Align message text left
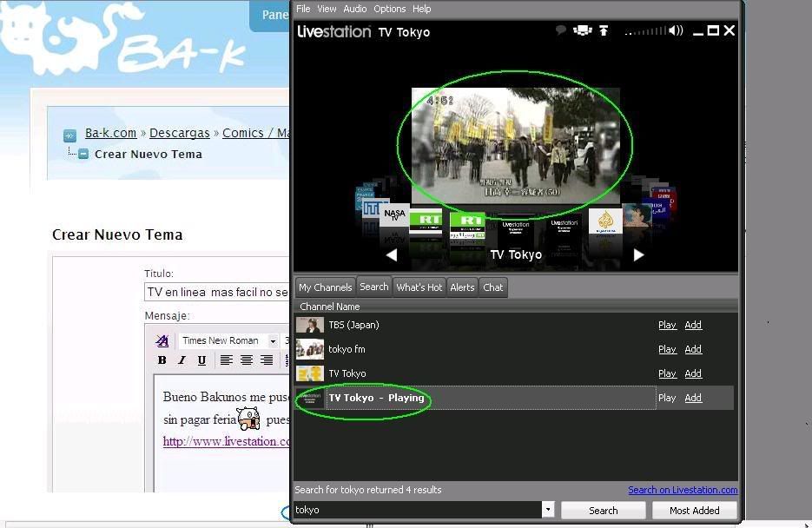Viewport: 812px width, 528px height. coord(226,360)
